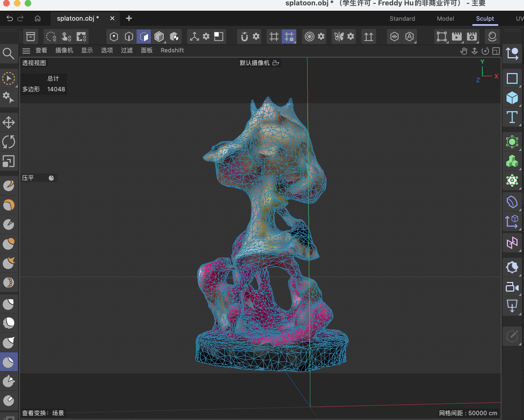Select the Move tool on the left
524x420 pixels.
pyautogui.click(x=9, y=122)
